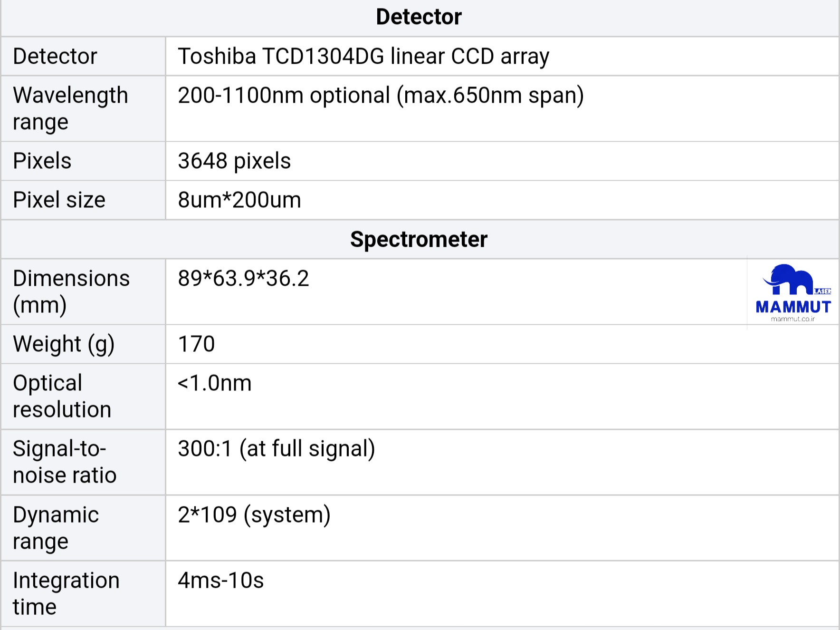Screen dimensions: 840x630
Task: Click the Weight (g) label
Action: point(64,344)
